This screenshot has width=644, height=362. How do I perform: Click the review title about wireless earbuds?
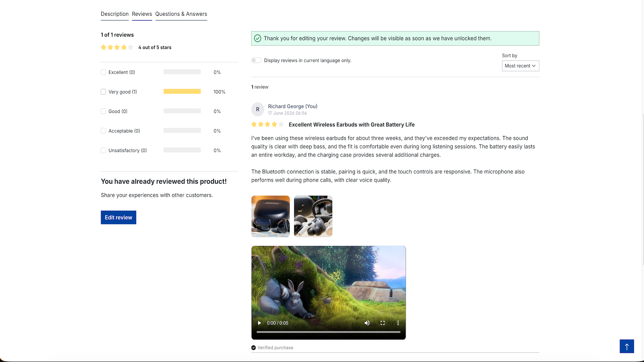[352, 125]
